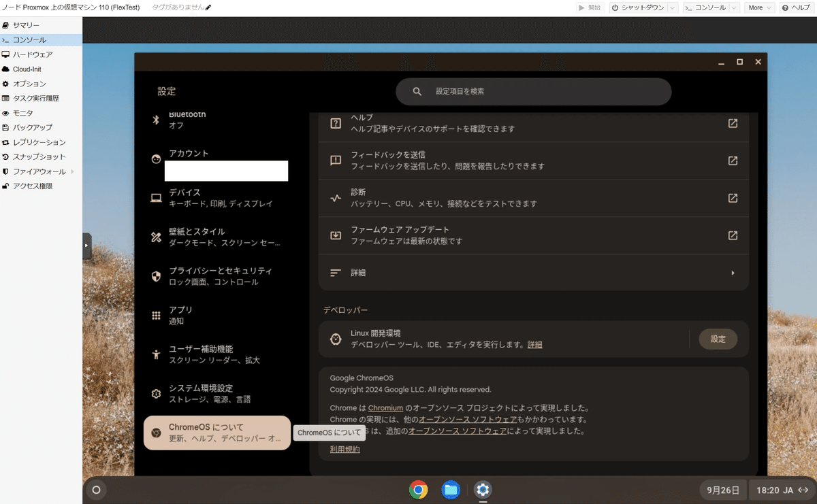Image resolution: width=817 pixels, height=504 pixels.
Task: Click the 開始 start button
Action: (590, 7)
